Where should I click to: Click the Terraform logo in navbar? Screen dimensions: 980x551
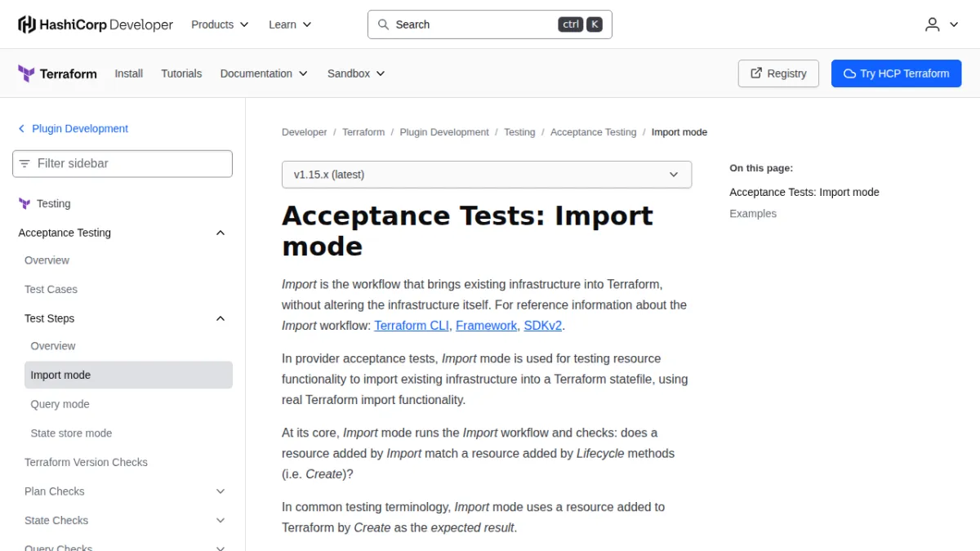(57, 73)
